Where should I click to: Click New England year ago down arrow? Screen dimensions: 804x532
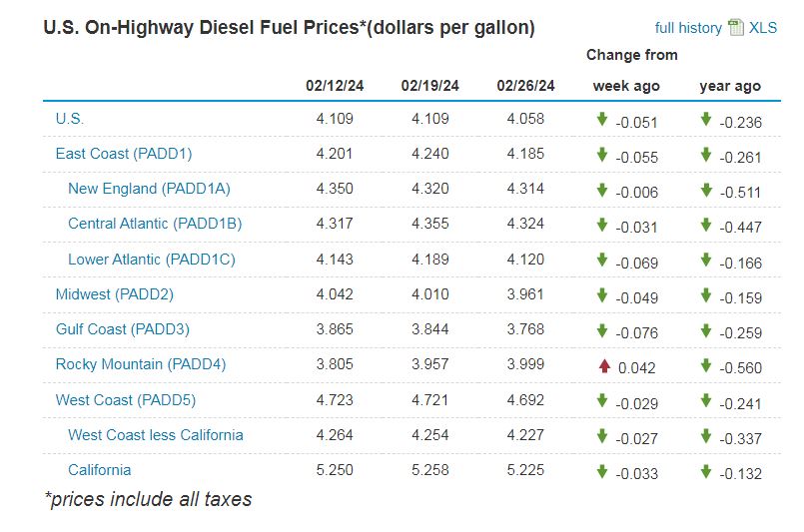[x=706, y=190]
